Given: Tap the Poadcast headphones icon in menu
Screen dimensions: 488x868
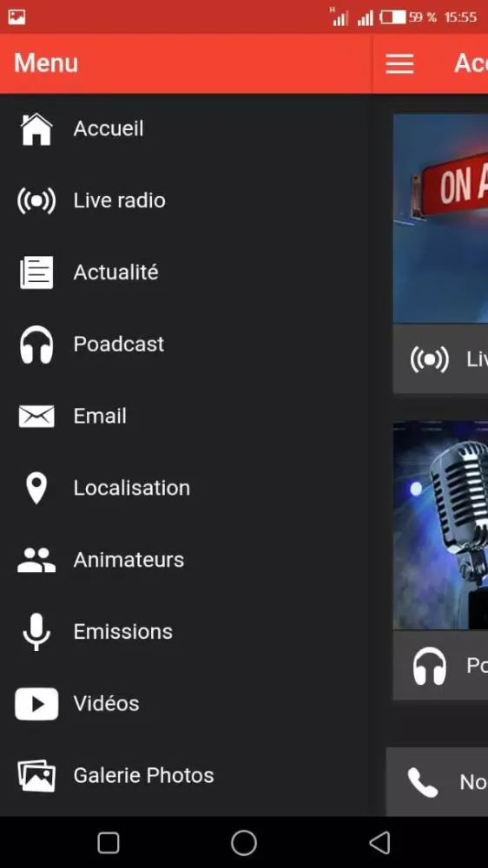Looking at the screenshot, I should click(36, 345).
